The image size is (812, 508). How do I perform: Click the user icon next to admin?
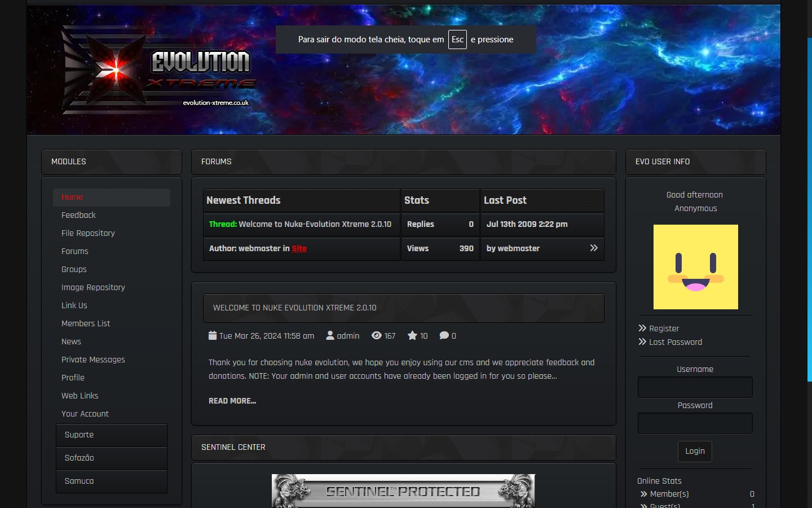pyautogui.click(x=330, y=335)
